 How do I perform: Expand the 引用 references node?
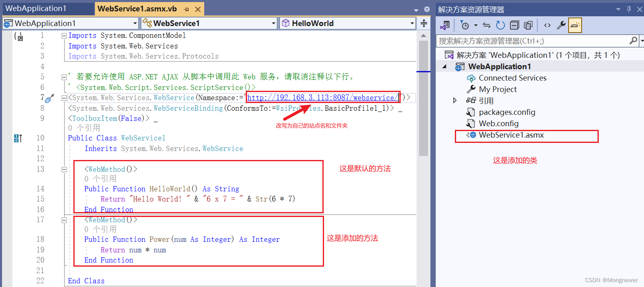pos(455,101)
